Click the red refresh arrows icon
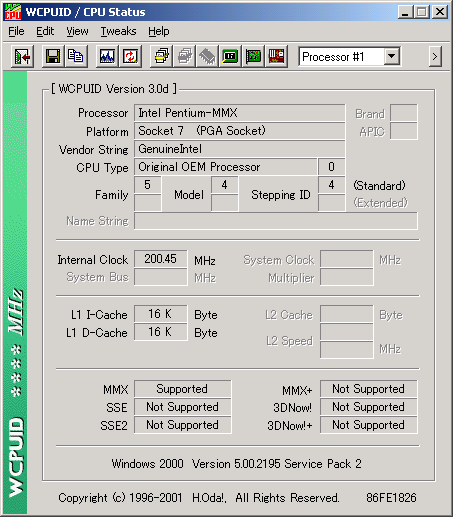This screenshot has height=517, width=453. click(x=130, y=57)
